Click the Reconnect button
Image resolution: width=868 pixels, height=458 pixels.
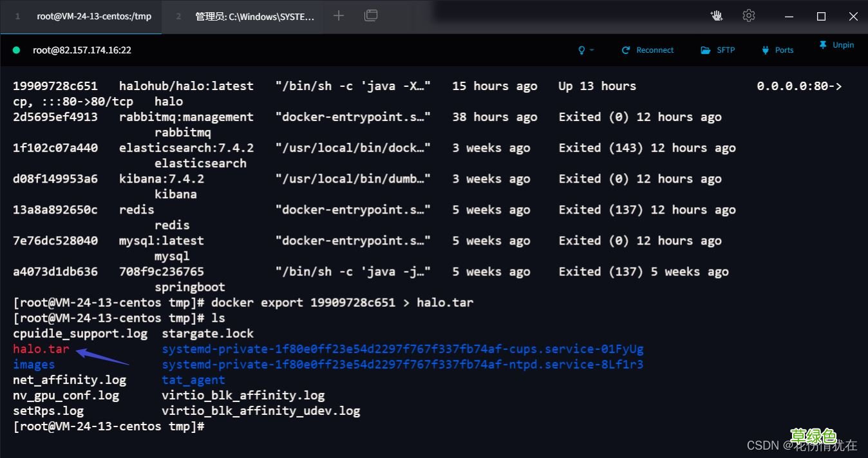tap(648, 50)
